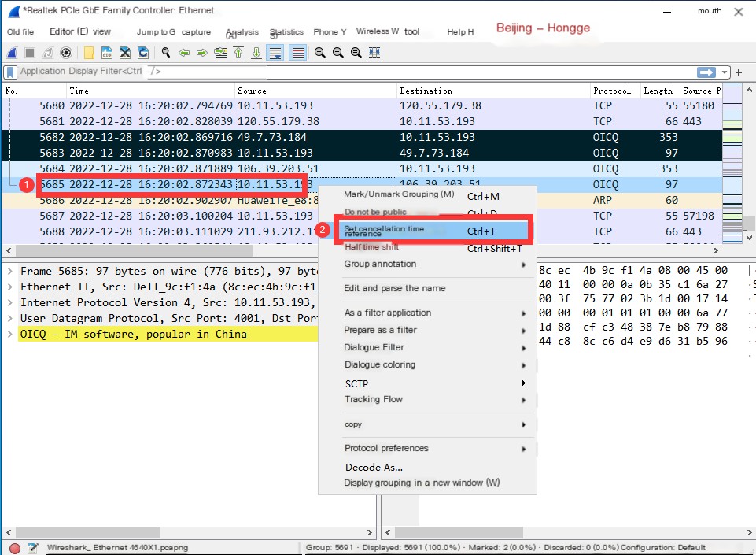The width and height of the screenshot is (756, 555).
Task: Open the Help H menu
Action: point(460,31)
